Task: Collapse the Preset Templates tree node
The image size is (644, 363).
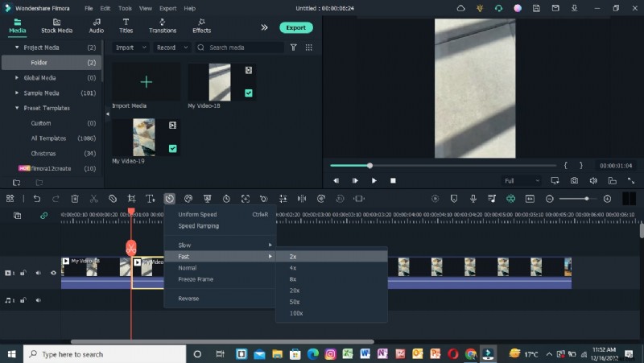Action: (x=17, y=108)
